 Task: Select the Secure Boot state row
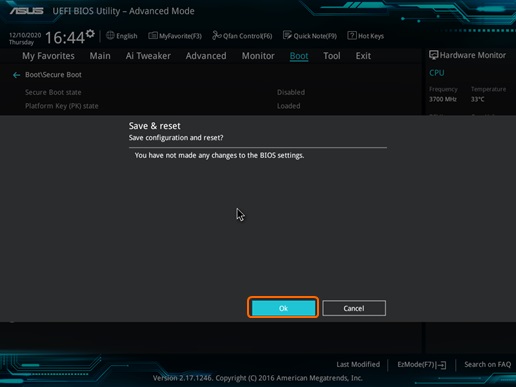[211, 92]
